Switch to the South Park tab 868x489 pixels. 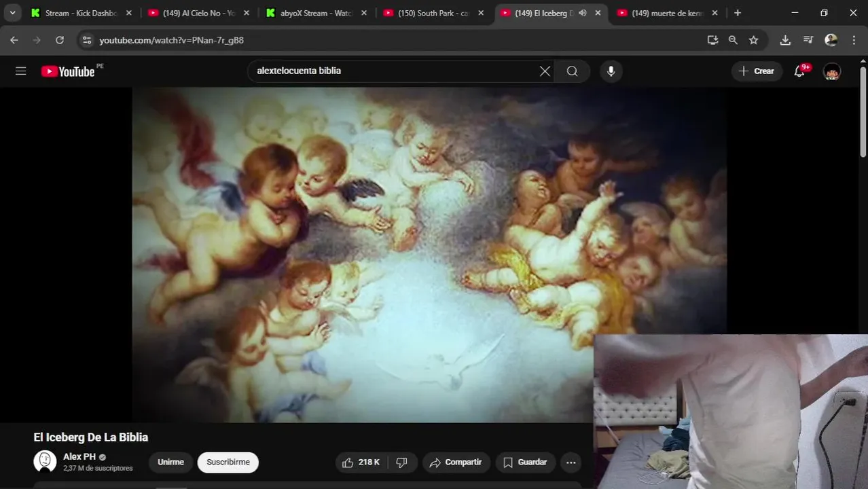(x=435, y=13)
